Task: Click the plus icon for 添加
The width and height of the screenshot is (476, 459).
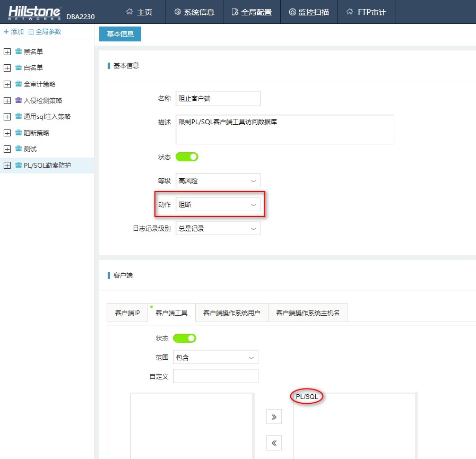Action: click(x=6, y=31)
